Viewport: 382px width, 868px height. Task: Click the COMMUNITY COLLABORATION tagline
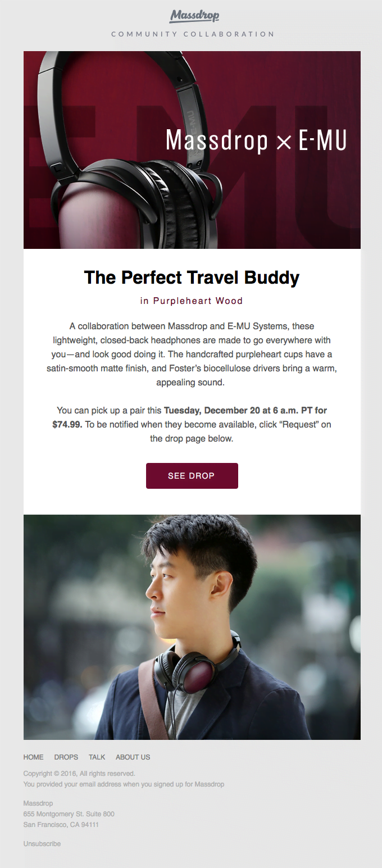192,34
